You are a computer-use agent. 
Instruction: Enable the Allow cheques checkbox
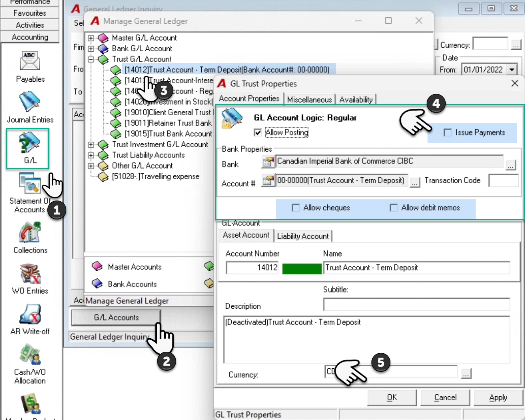click(x=295, y=208)
